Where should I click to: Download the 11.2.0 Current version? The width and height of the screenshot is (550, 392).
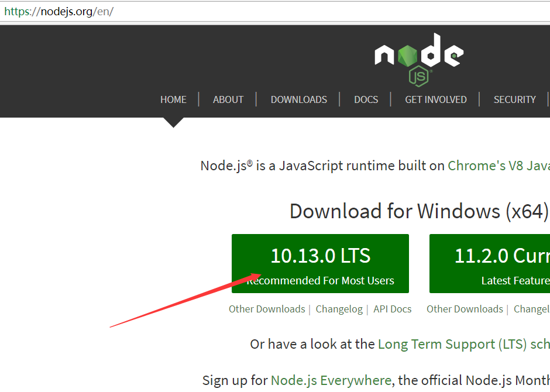point(490,263)
